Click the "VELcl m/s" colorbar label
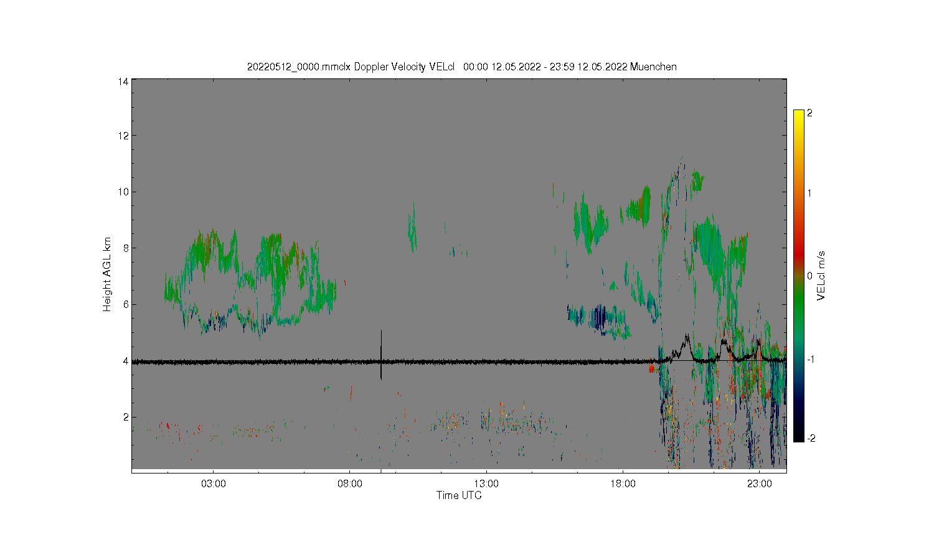The width and height of the screenshot is (934, 560). [821, 276]
